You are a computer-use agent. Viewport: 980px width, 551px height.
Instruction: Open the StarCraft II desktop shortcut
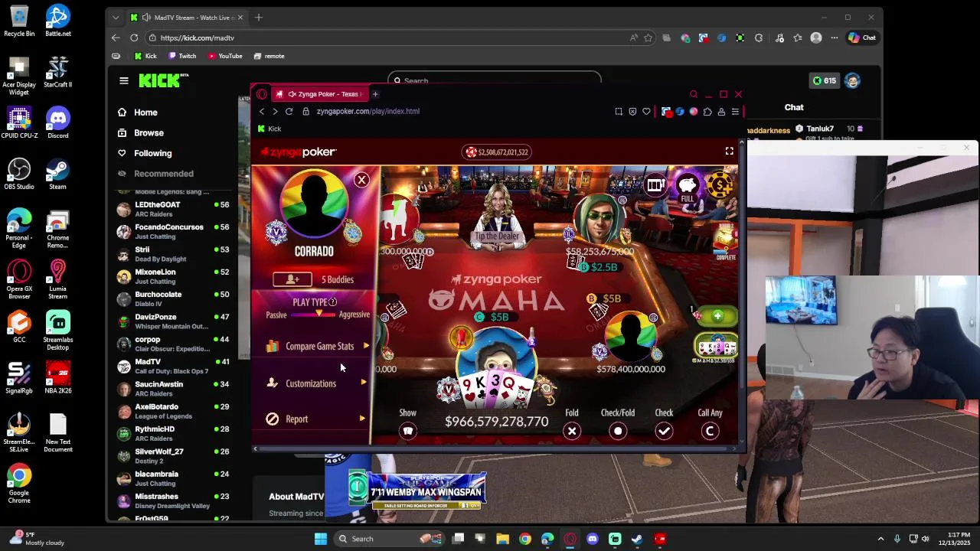tap(57, 72)
